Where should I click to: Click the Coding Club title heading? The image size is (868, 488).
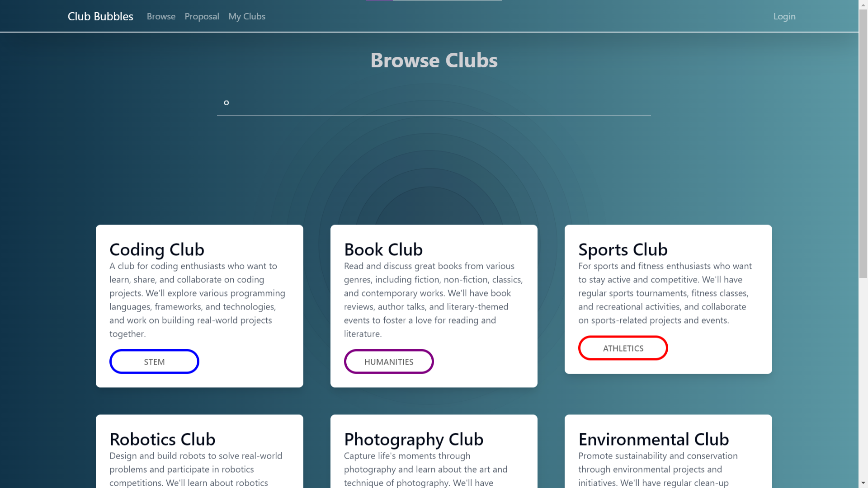[156, 249]
